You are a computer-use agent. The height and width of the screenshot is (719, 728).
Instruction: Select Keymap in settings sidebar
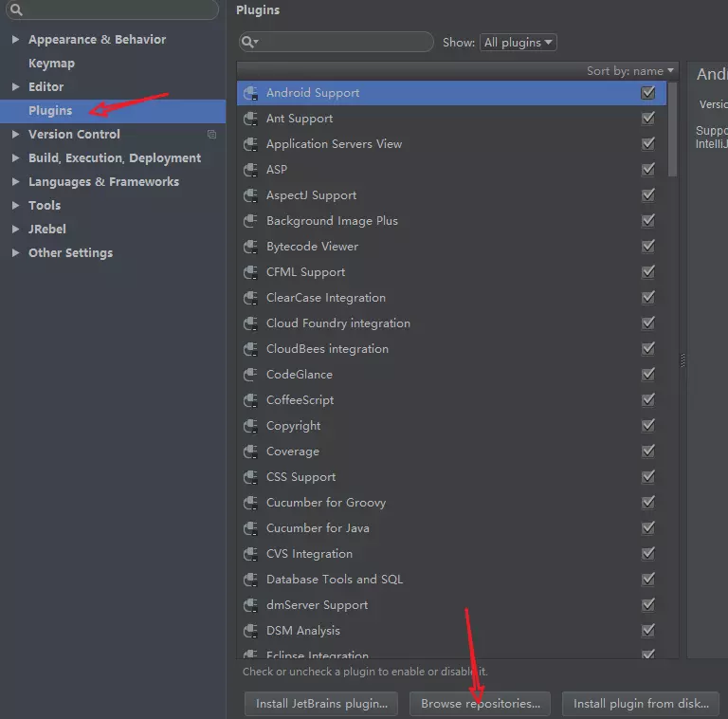point(51,64)
